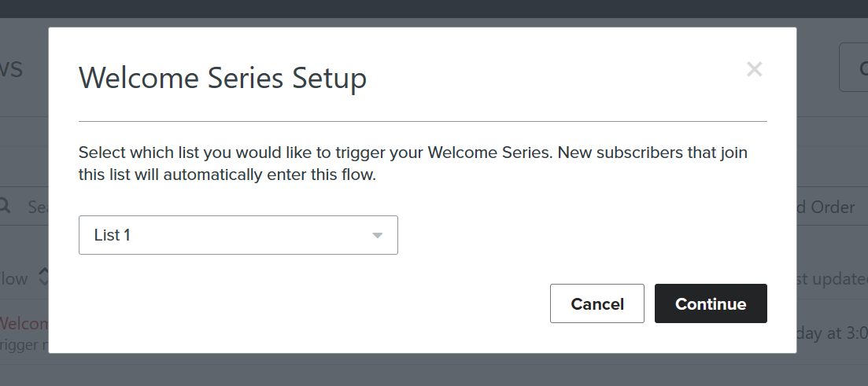
Task: Click the List 1 text in selector
Action: click(x=112, y=235)
